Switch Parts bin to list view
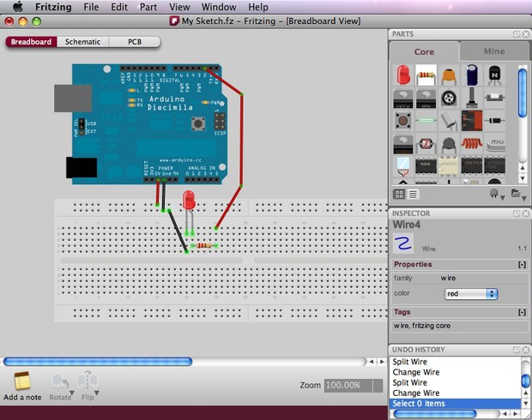 coord(413,195)
